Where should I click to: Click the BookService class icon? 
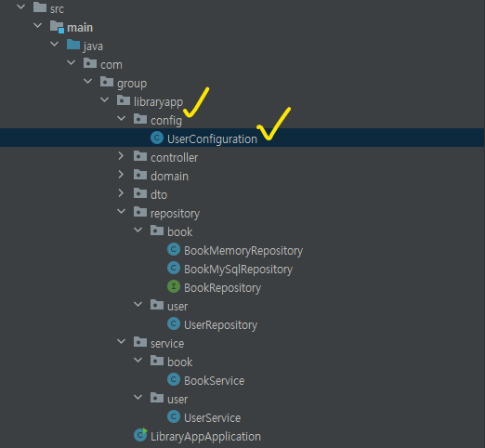(x=174, y=379)
